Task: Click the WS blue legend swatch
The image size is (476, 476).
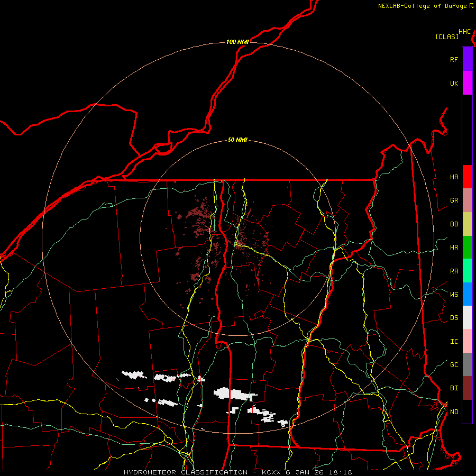Action: (467, 294)
